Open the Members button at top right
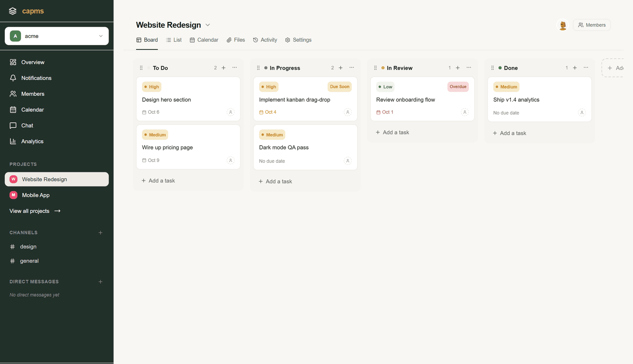 click(591, 25)
